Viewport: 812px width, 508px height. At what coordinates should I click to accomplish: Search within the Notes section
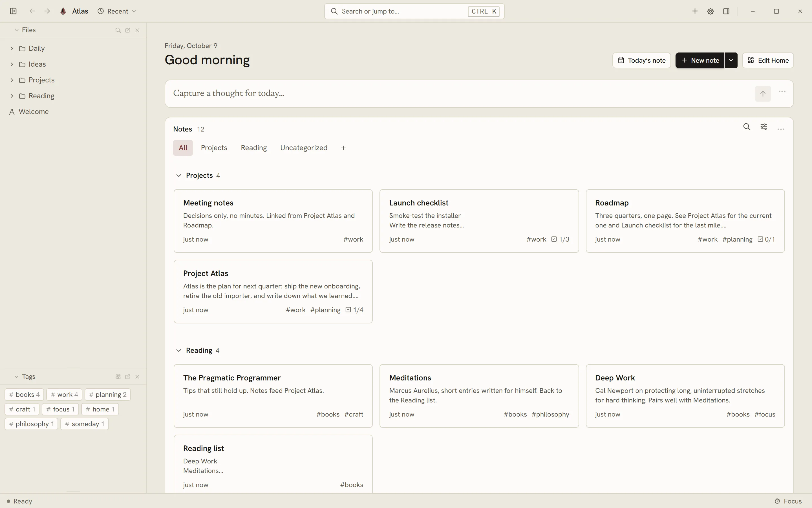[747, 127]
